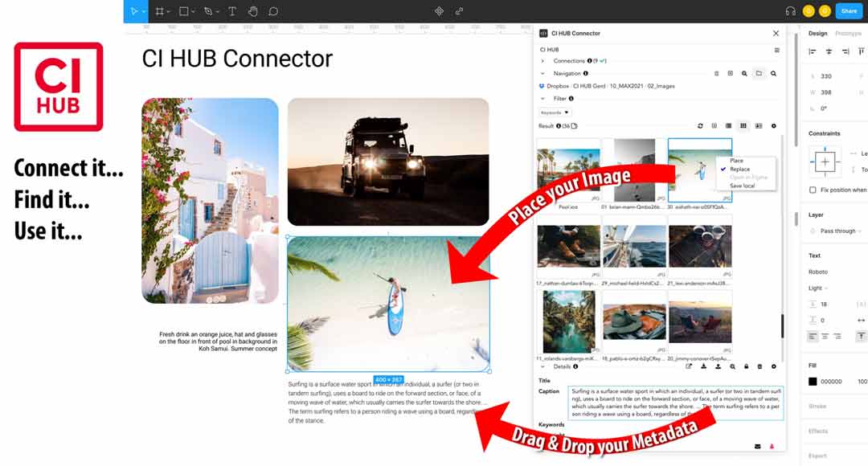Switch to the Prototype tab
This screenshot has width=868, height=466.
849,34
